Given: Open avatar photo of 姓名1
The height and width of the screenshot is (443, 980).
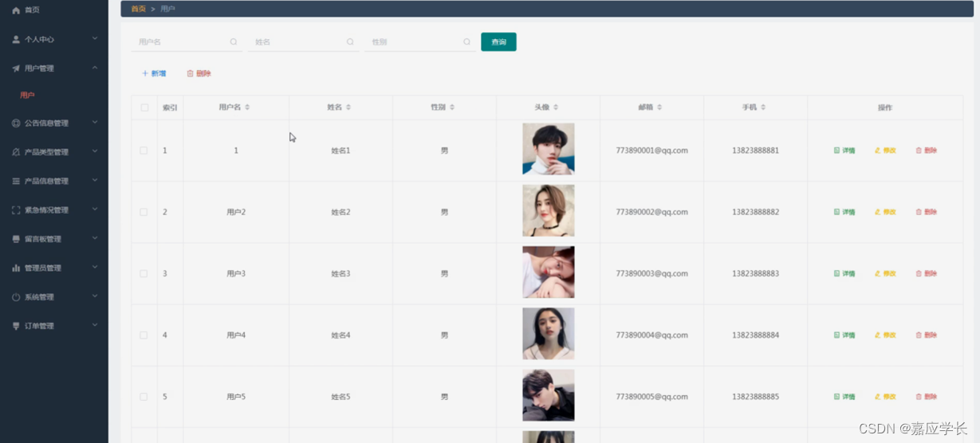Looking at the screenshot, I should (549, 149).
